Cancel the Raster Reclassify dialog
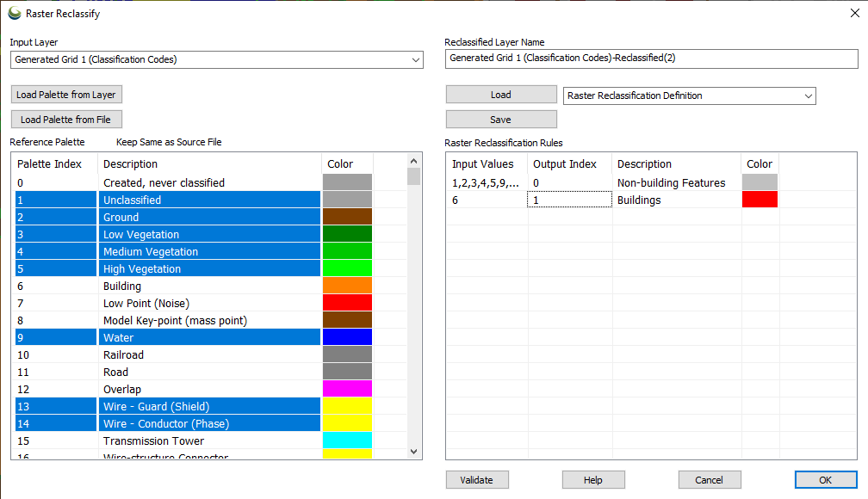868x499 pixels. (710, 480)
